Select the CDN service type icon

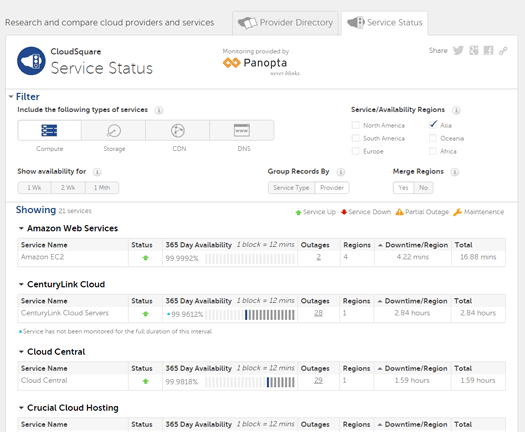tap(178, 130)
